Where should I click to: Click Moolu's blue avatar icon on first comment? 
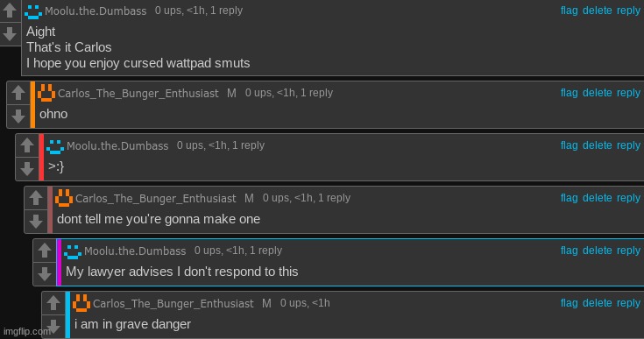(33, 11)
